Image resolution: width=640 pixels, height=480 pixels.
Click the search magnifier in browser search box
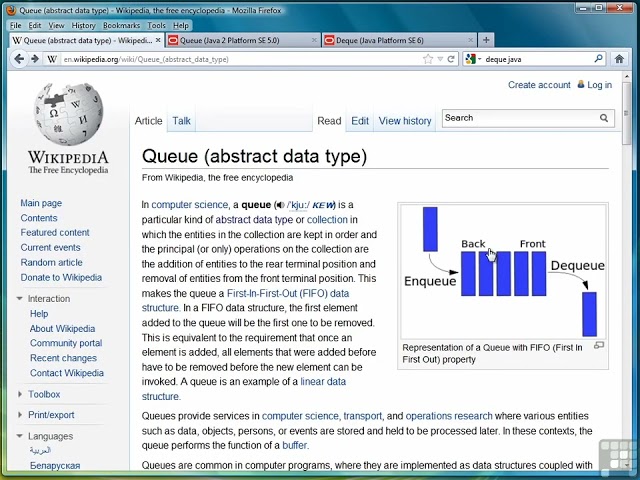[x=598, y=59]
